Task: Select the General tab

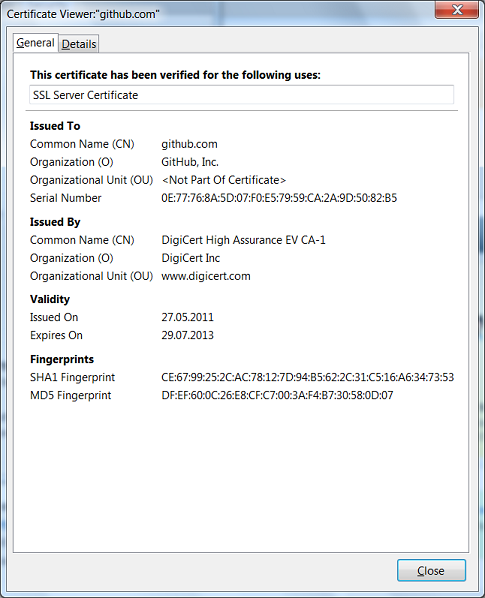Action: (35, 42)
